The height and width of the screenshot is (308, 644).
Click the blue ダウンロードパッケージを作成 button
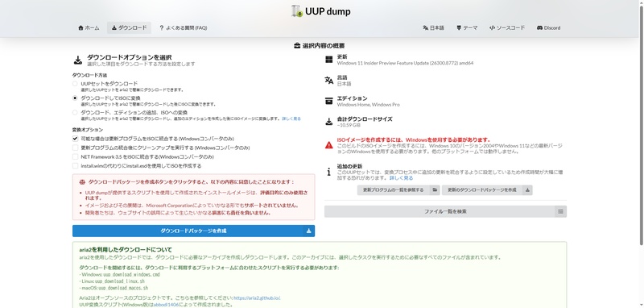pos(193,231)
